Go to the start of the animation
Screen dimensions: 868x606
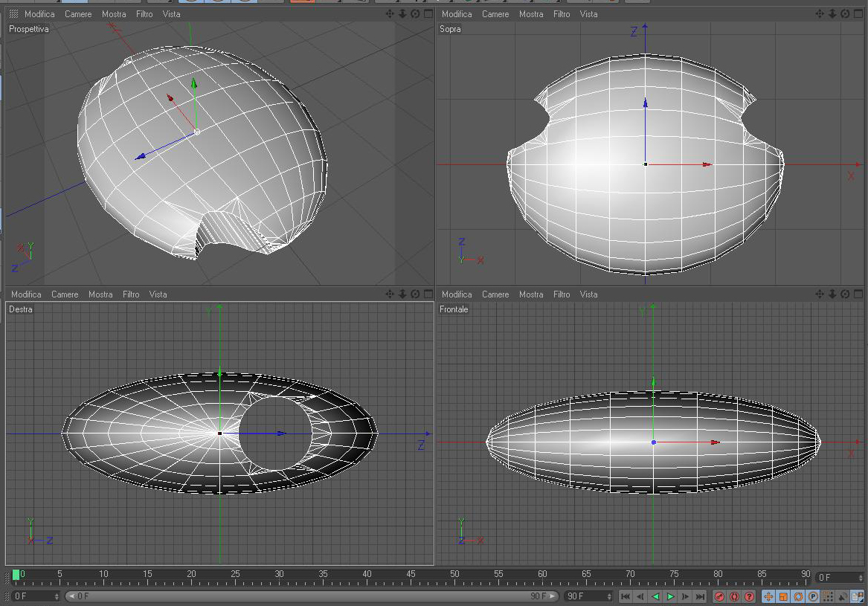626,596
